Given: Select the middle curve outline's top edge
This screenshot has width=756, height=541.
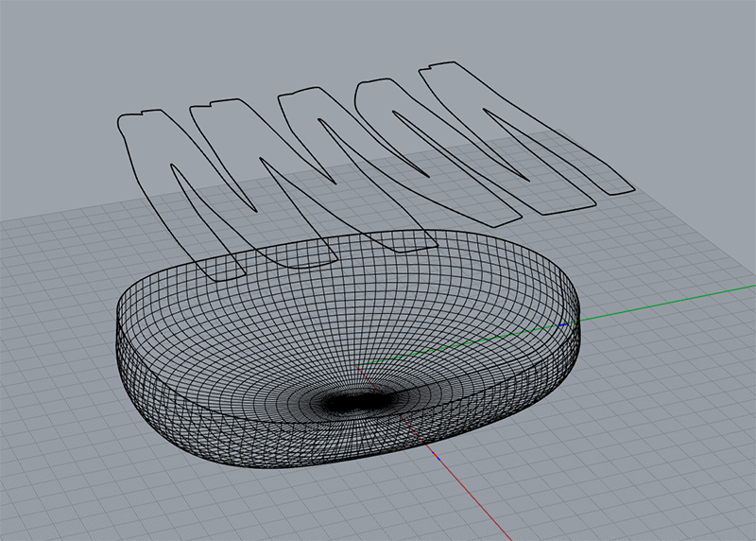Looking at the screenshot, I should point(304,90).
